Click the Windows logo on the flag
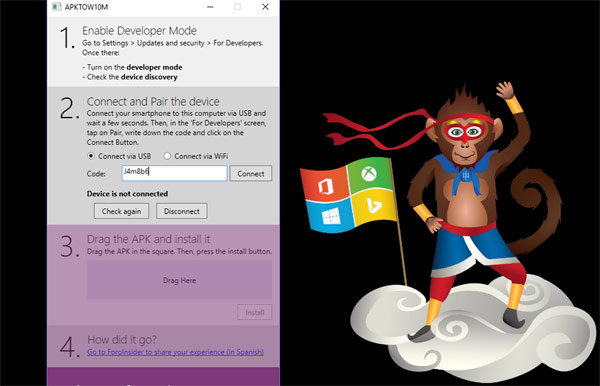The image size is (600, 386). coord(331,217)
